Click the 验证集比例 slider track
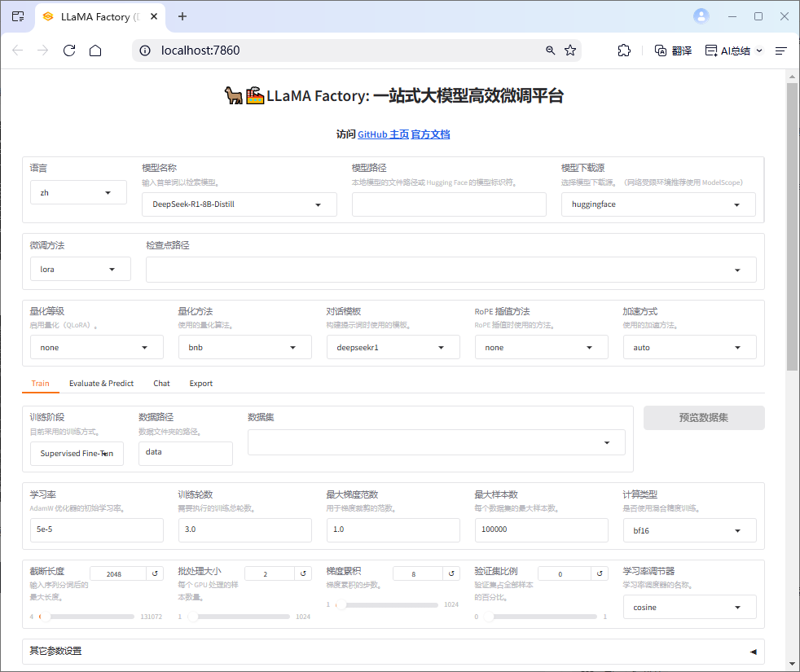Viewport: 800px width, 672px height. click(x=540, y=617)
